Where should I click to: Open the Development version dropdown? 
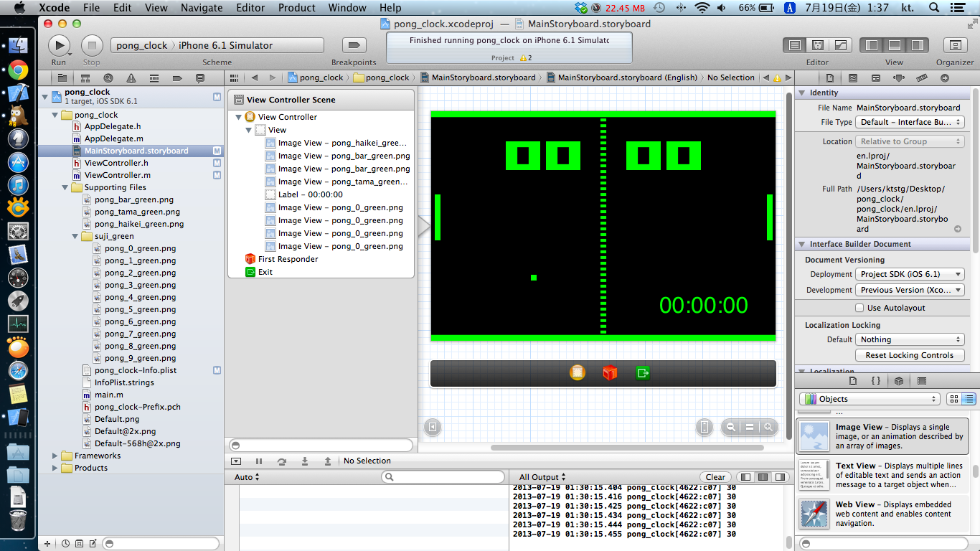click(x=910, y=290)
